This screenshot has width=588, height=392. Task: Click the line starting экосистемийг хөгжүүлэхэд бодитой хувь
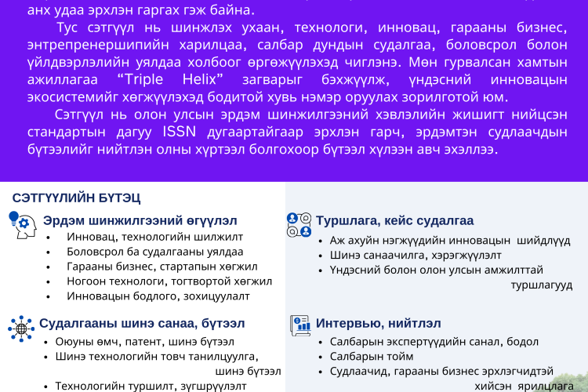point(268,96)
